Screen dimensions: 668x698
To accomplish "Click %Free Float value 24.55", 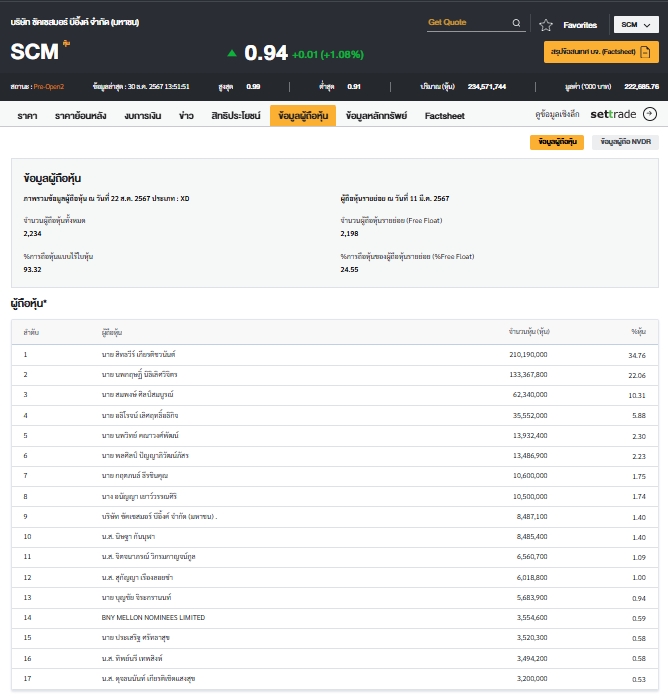I will pyautogui.click(x=349, y=269).
